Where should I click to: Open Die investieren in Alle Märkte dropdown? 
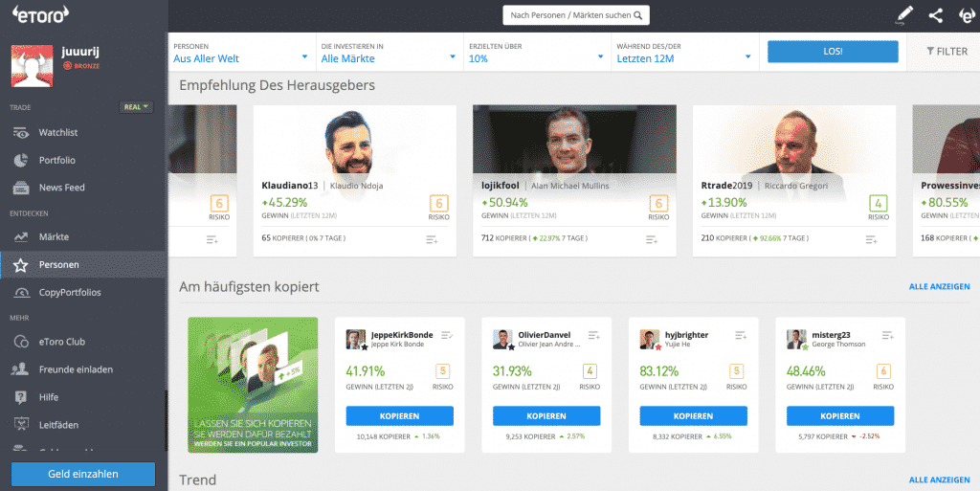pyautogui.click(x=390, y=53)
